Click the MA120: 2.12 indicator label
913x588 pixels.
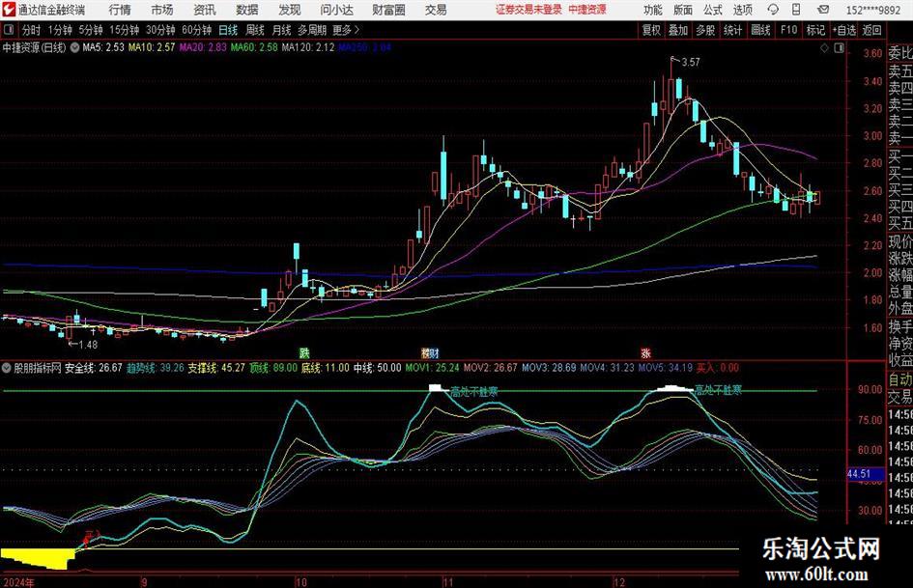pos(308,47)
